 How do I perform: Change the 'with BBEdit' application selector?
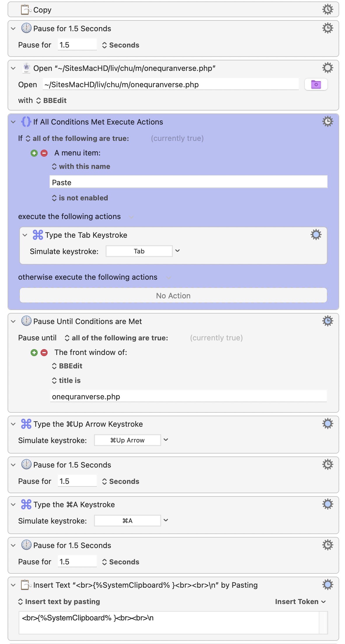(51, 101)
